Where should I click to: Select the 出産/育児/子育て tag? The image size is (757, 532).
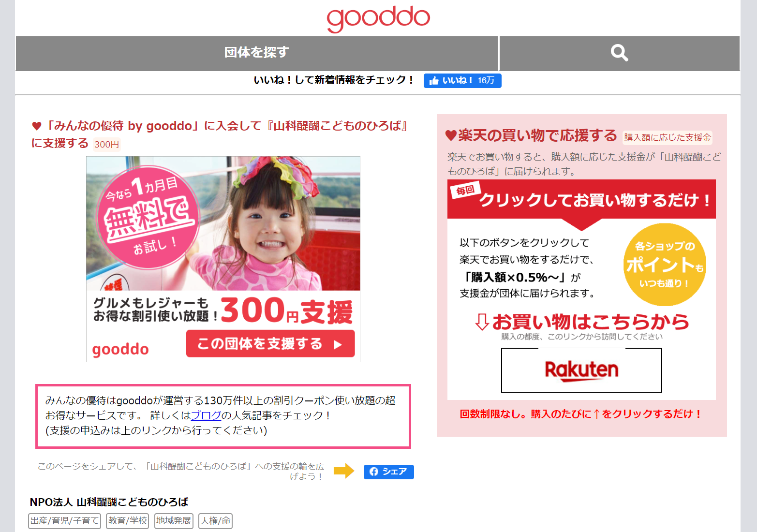click(x=65, y=521)
